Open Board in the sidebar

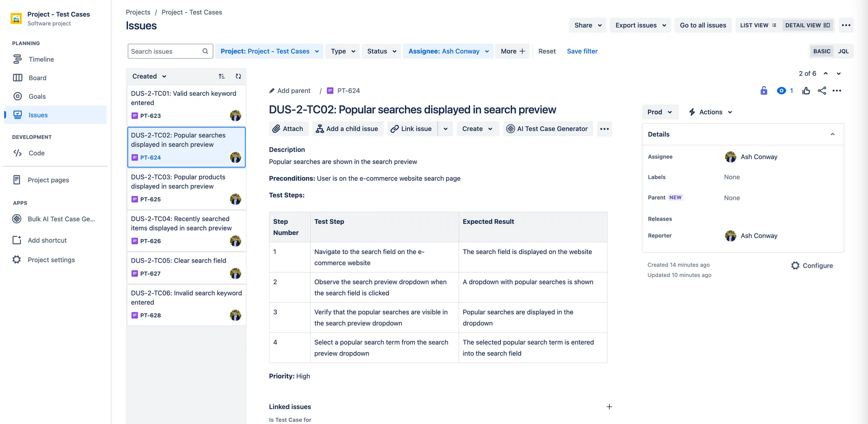coord(37,78)
